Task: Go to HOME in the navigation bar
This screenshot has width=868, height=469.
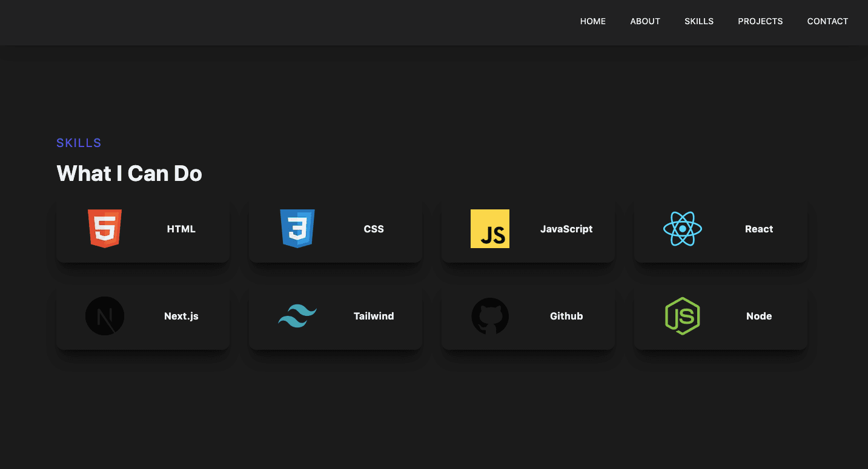Action: point(593,21)
